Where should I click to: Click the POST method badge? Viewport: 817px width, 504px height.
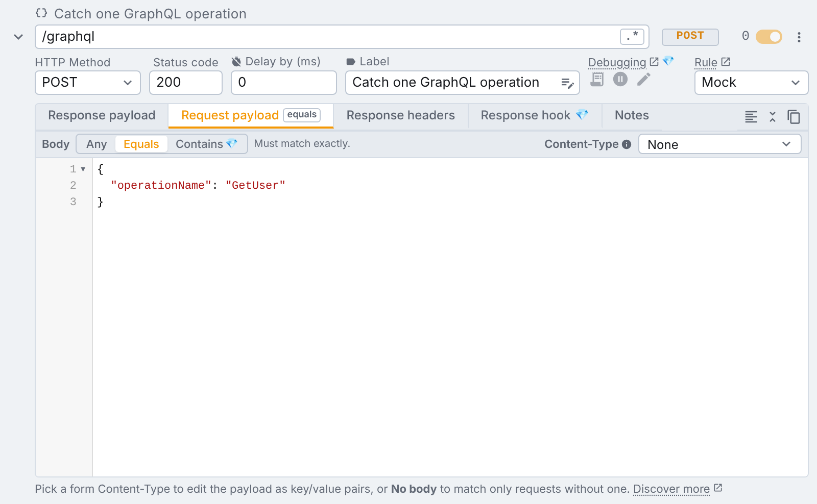[690, 36]
